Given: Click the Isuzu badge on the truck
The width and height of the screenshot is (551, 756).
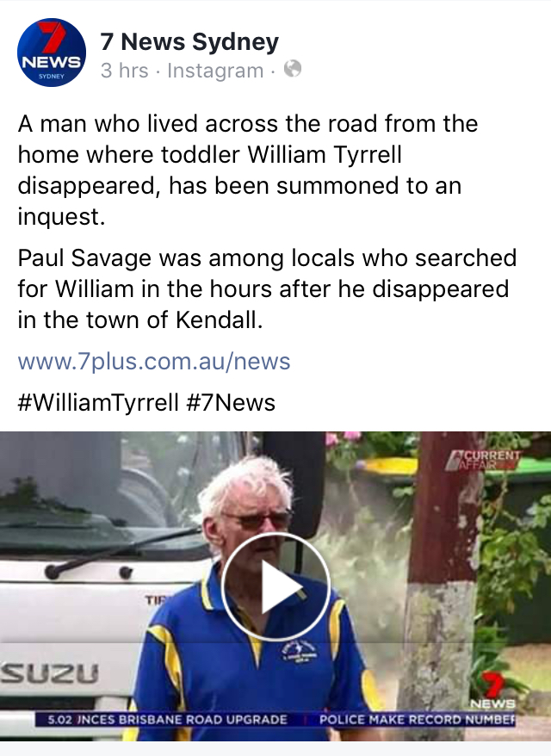Looking at the screenshot, I should [49, 673].
